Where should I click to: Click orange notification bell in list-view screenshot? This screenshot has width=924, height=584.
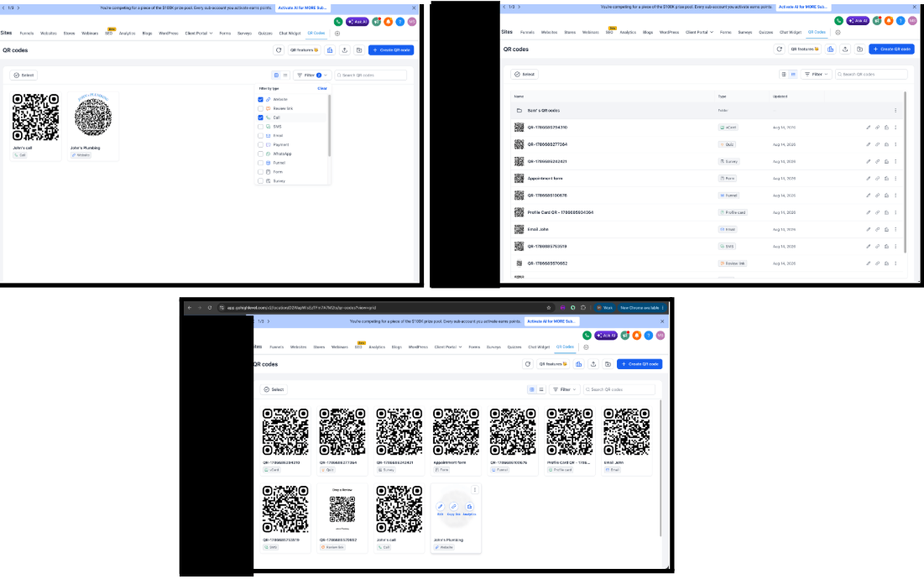889,21
